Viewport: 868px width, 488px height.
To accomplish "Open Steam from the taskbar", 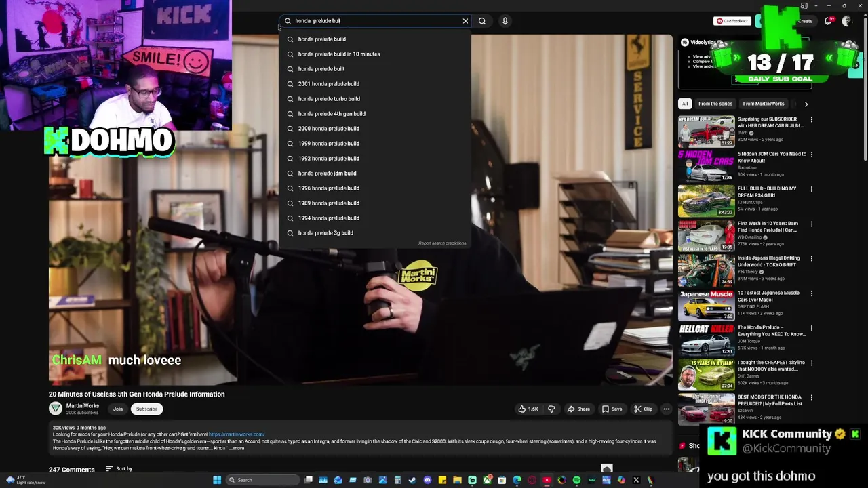I will 412,480.
